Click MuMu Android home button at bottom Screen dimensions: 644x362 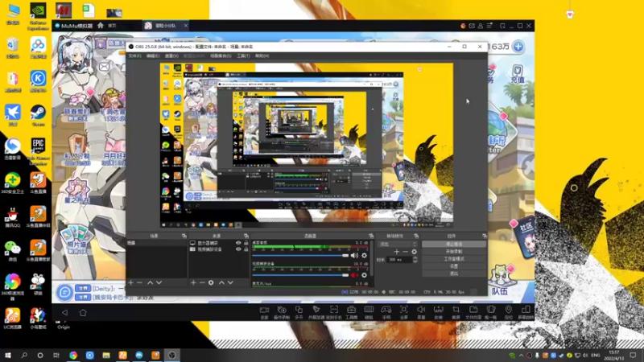pyautogui.click(x=83, y=313)
